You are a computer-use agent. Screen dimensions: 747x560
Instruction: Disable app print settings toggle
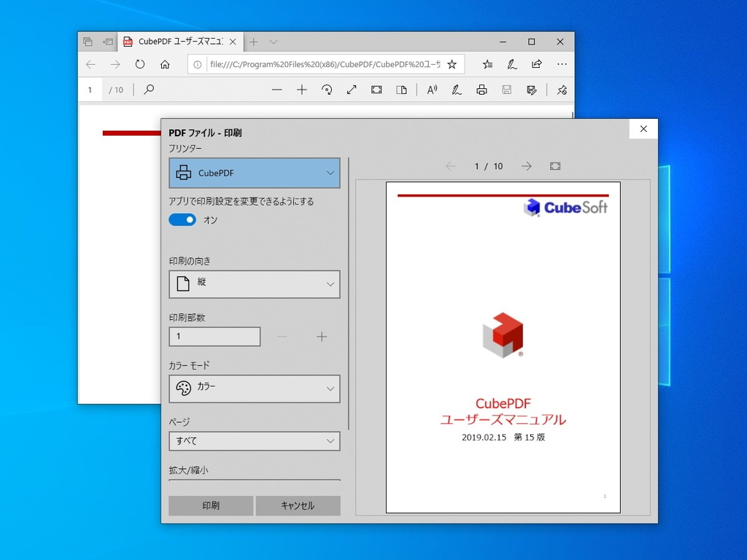pos(182,219)
